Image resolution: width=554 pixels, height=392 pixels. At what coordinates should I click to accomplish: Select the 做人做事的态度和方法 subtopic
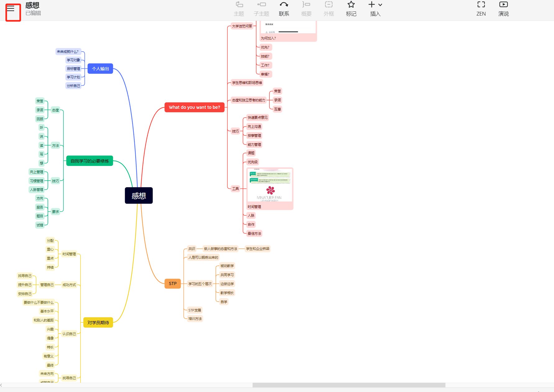[x=221, y=249]
